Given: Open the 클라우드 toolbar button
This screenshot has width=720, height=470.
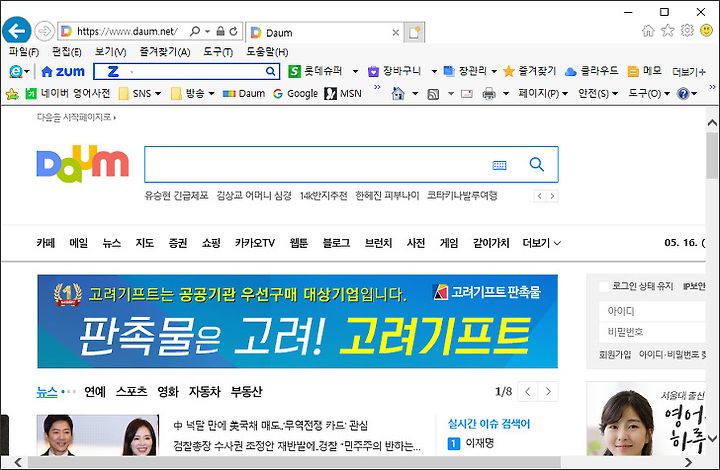Looking at the screenshot, I should (x=591, y=71).
